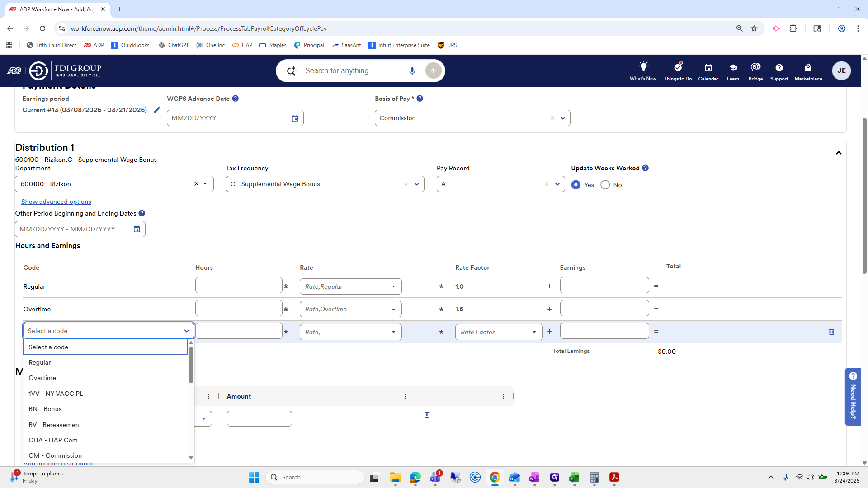Open the Rate Factor dropdown

point(534,332)
